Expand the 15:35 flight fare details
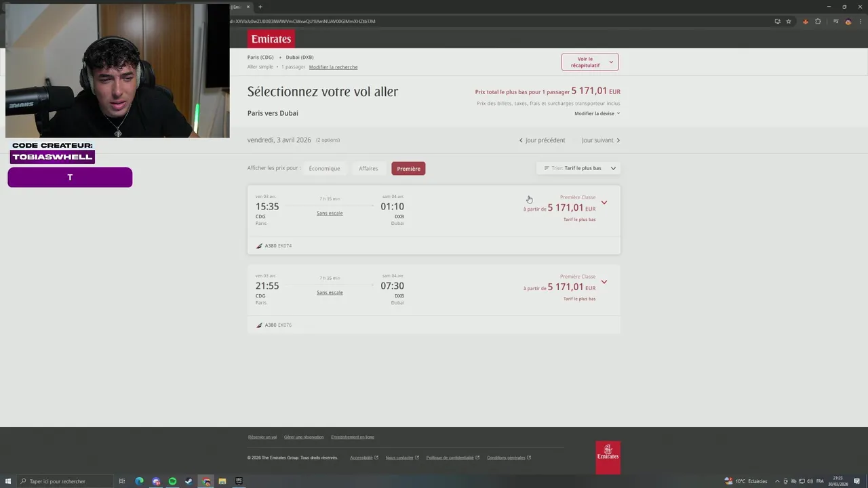The image size is (868, 488). (x=604, y=202)
